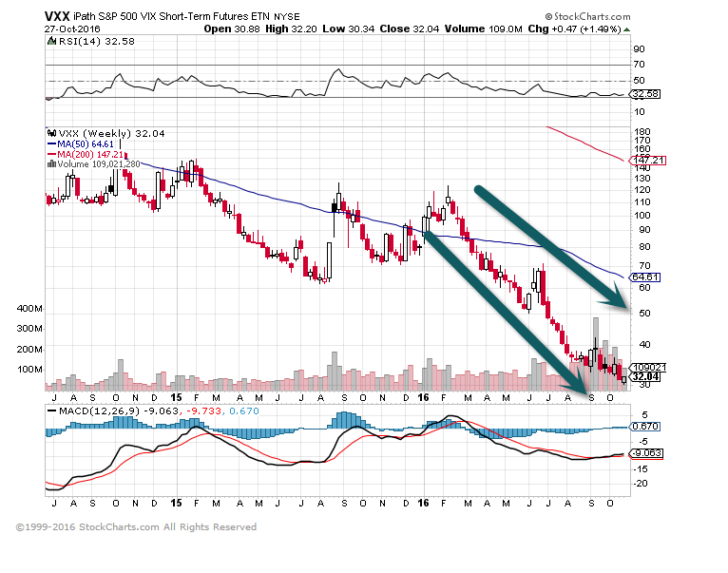Click the VXX (Weekly) 32.04 legend label

[x=111, y=134]
